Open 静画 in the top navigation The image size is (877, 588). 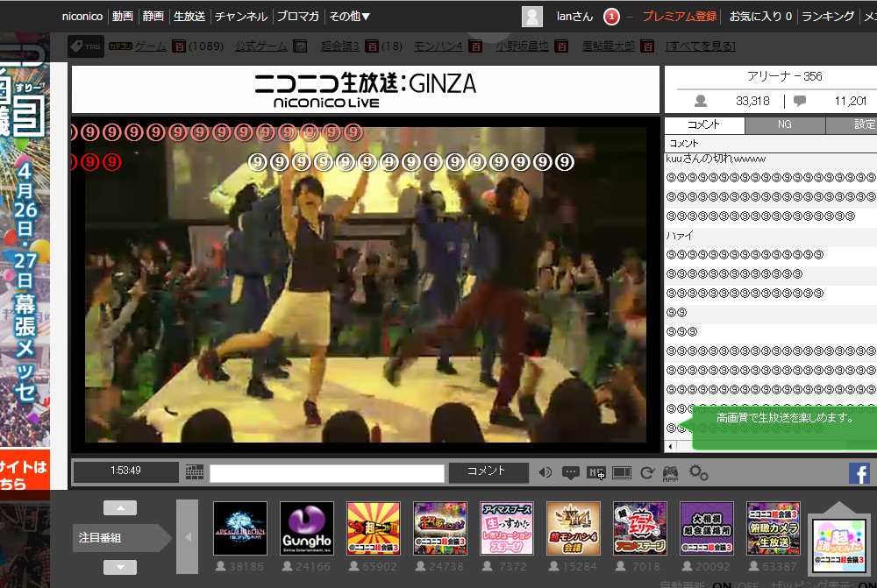pos(153,16)
